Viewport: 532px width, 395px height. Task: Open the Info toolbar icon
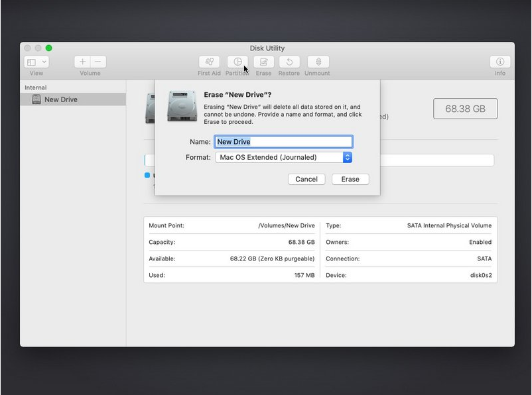point(499,62)
